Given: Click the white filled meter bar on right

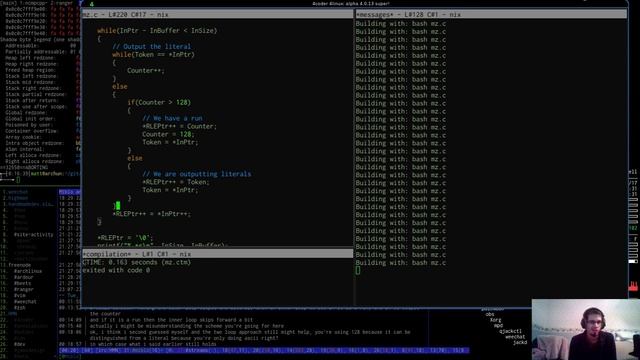Looking at the screenshot, I should 633,261.
